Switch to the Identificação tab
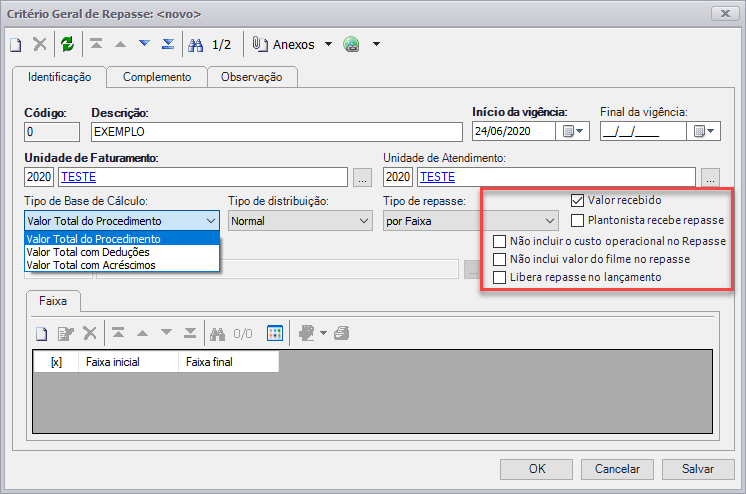The image size is (746, 494). tap(59, 77)
